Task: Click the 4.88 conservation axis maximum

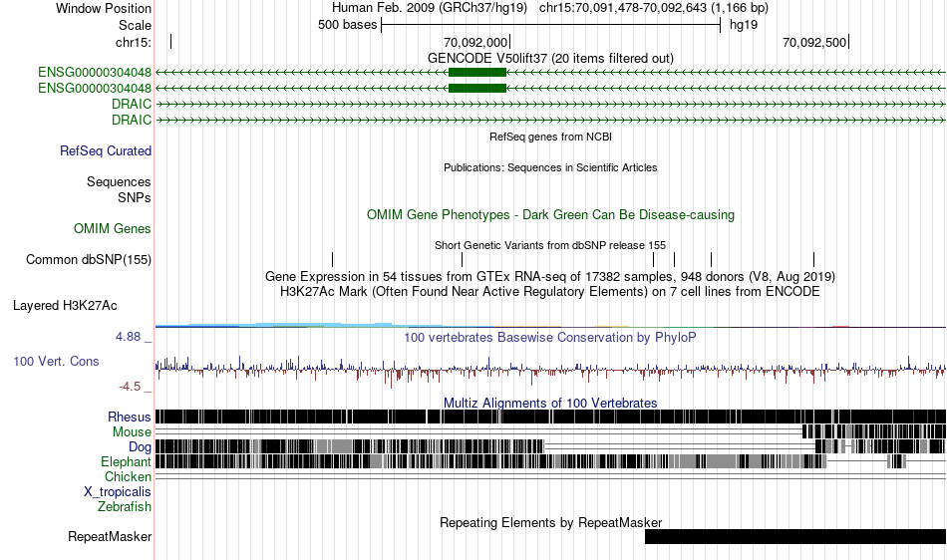Action: [x=129, y=337]
